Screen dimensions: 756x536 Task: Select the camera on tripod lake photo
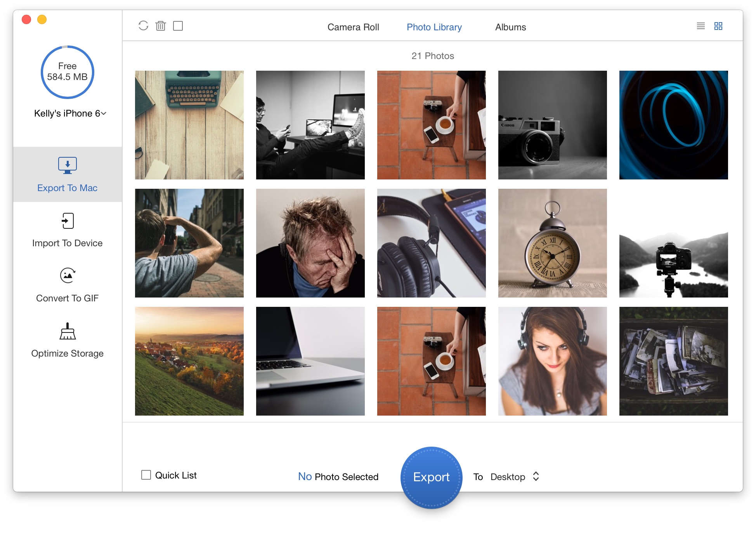click(674, 243)
